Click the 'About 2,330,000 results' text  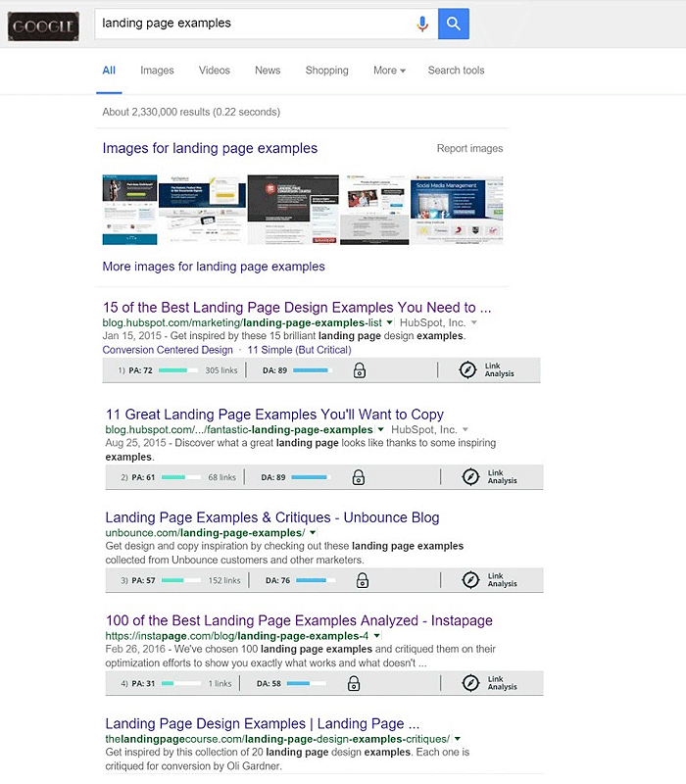[x=191, y=112]
